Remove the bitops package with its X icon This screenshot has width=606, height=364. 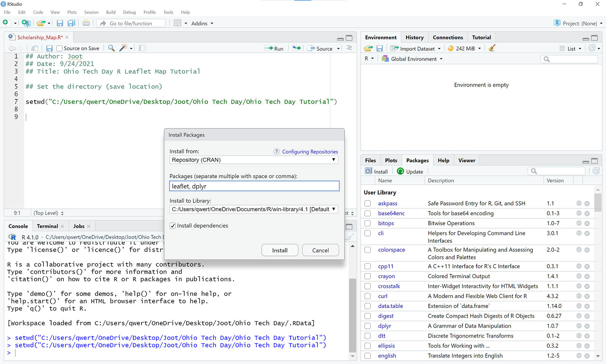(587, 223)
